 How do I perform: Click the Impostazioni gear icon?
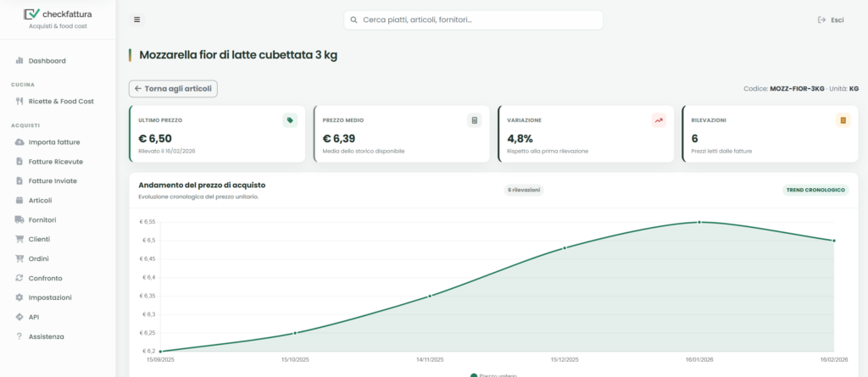coord(19,298)
